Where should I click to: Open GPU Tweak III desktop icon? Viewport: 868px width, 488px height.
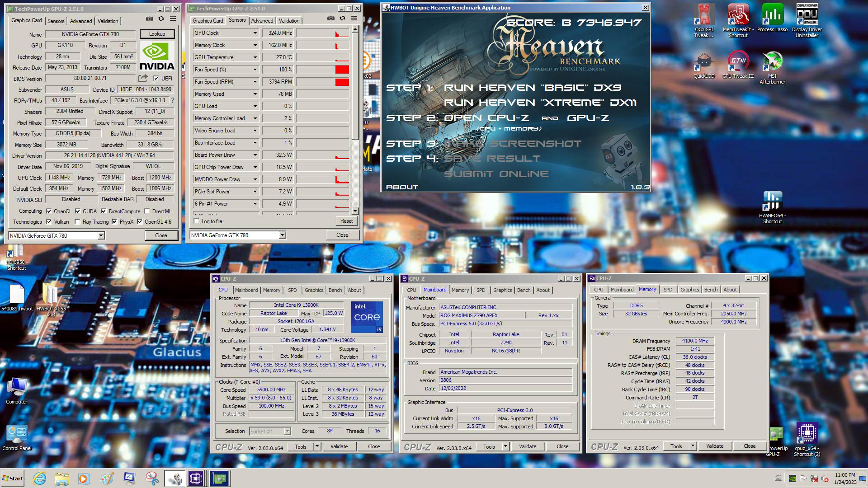click(738, 65)
